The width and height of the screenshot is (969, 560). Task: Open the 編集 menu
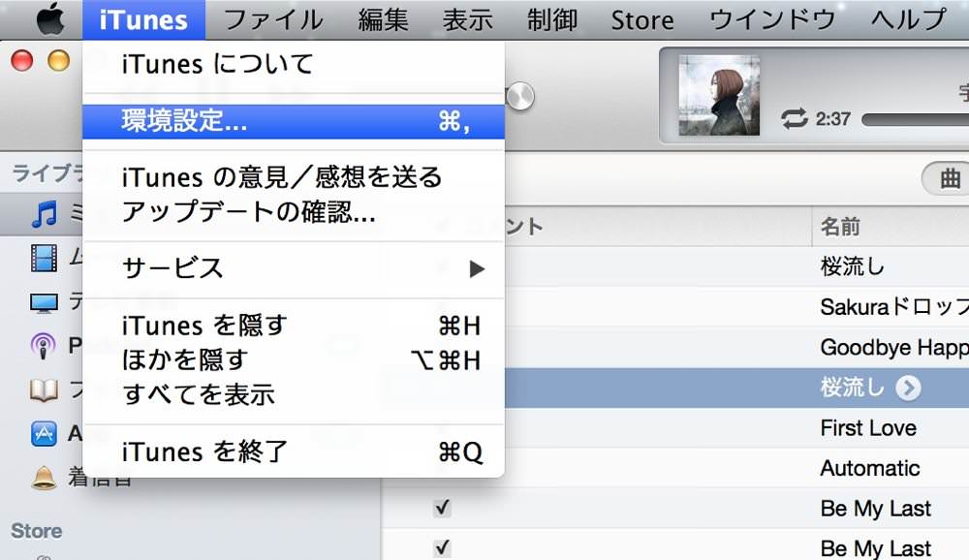(383, 19)
